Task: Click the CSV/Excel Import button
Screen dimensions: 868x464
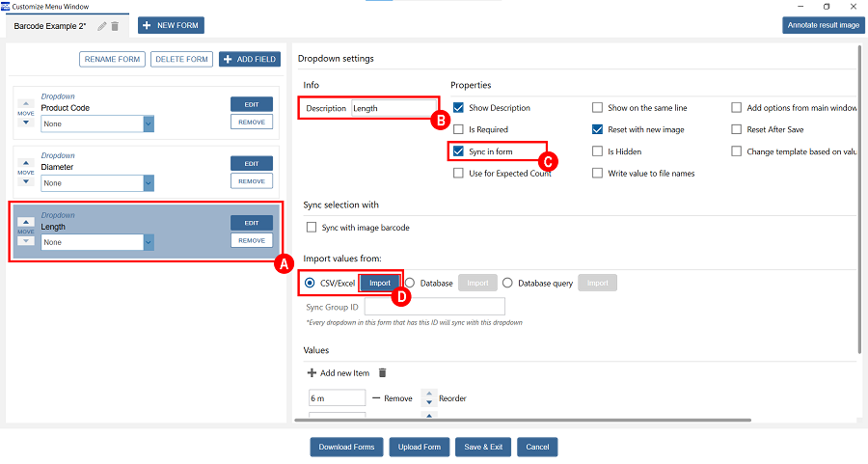Action: pyautogui.click(x=380, y=283)
